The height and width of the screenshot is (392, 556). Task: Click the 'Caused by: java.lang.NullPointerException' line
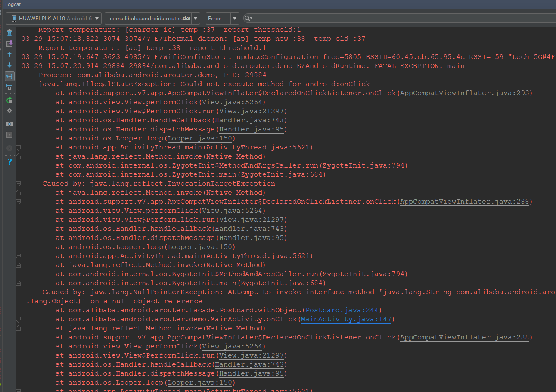tap(299, 292)
